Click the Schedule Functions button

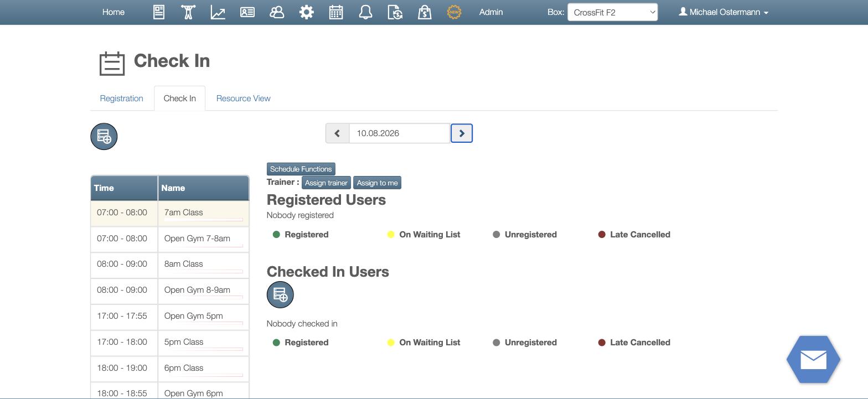301,169
